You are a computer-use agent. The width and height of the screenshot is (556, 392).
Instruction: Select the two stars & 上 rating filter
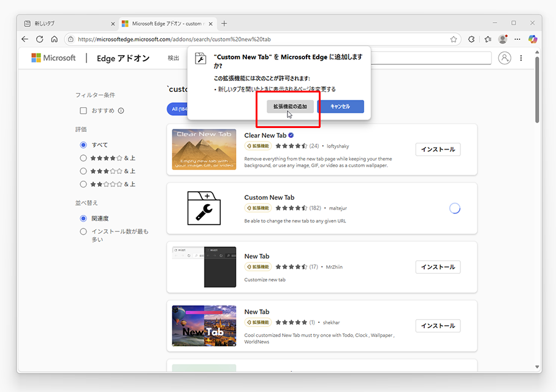tap(83, 184)
